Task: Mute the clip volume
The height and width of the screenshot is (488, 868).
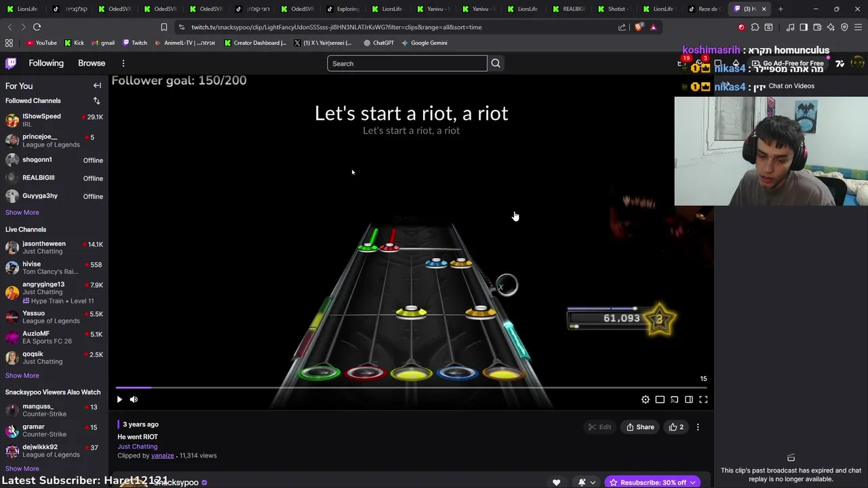Action: pyautogui.click(x=134, y=399)
